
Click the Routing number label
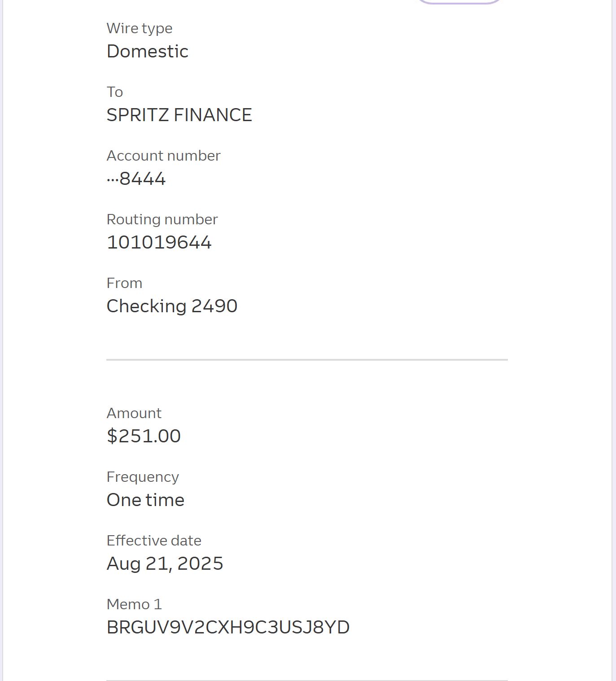162,219
